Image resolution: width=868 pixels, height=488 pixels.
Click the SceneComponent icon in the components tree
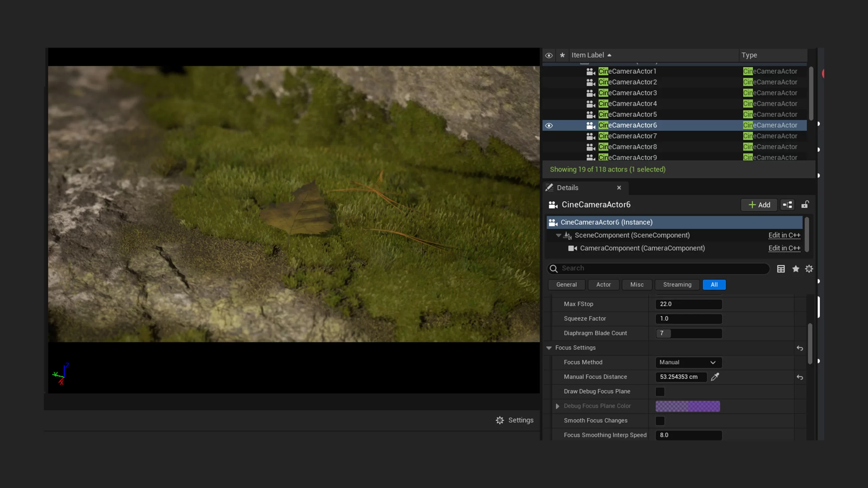(x=568, y=235)
